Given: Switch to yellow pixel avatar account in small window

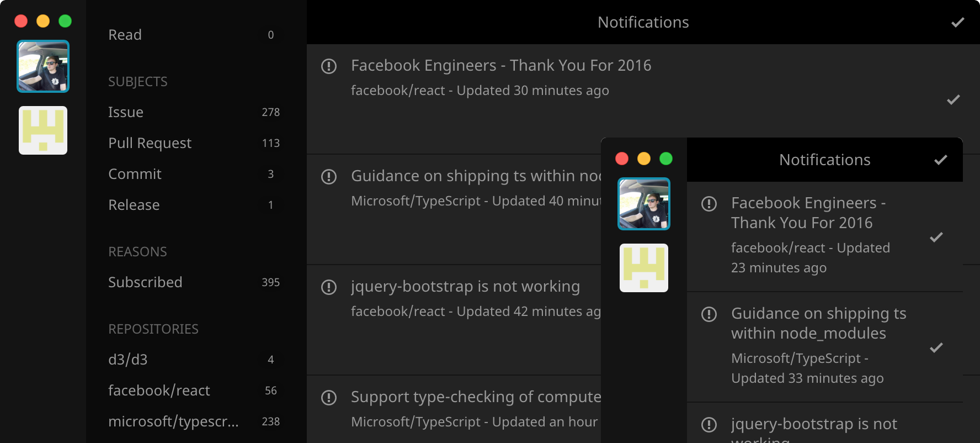Looking at the screenshot, I should pyautogui.click(x=644, y=268).
